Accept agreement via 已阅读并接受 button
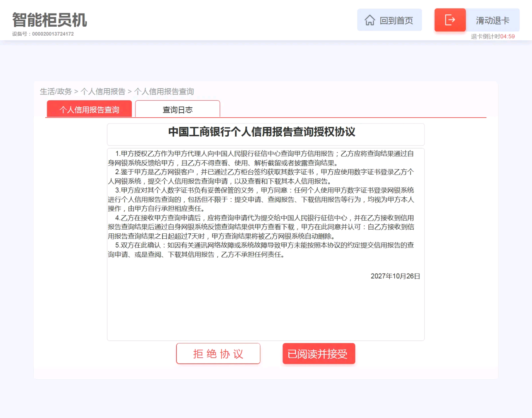Image resolution: width=532 pixels, height=418 pixels. pyautogui.click(x=319, y=353)
